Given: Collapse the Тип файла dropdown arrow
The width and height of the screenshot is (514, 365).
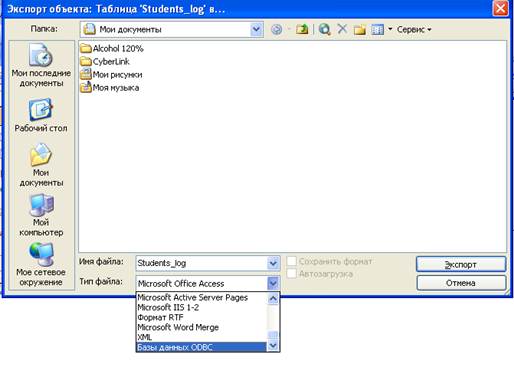Looking at the screenshot, I should 273,283.
